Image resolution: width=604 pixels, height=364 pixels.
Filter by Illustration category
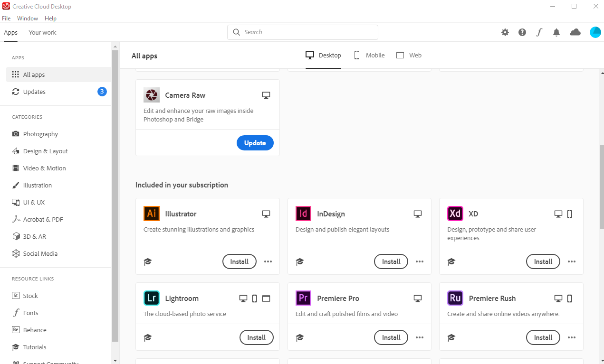59,185
